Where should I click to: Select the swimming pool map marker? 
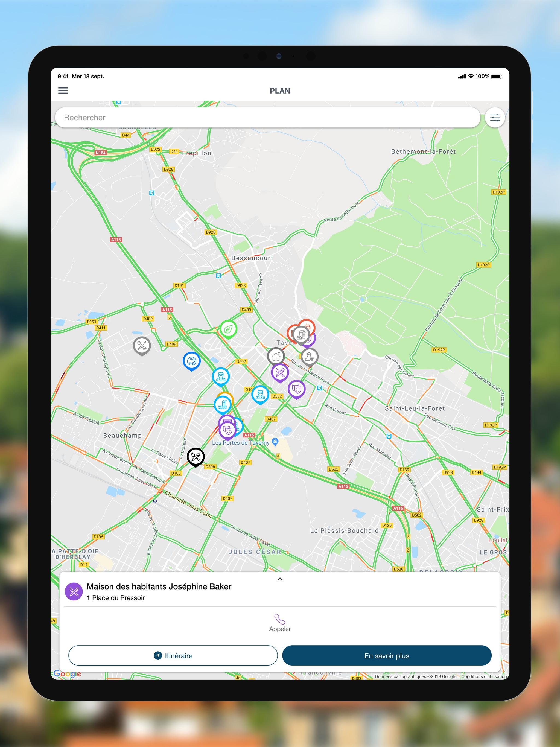point(223,405)
